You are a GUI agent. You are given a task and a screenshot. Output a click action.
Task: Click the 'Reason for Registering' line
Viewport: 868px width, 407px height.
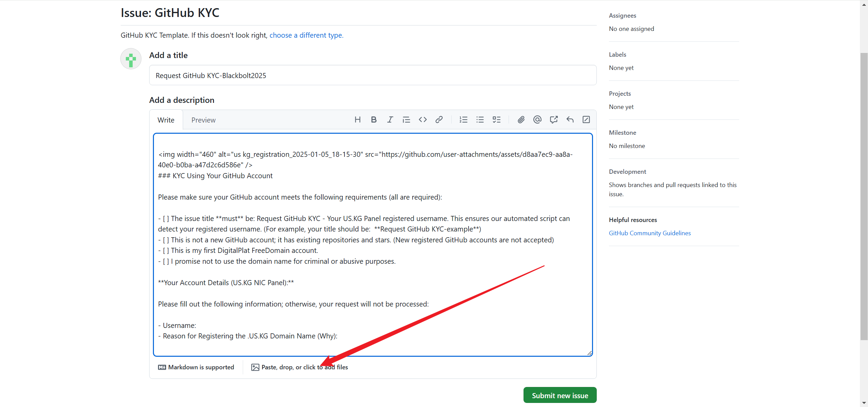point(248,336)
